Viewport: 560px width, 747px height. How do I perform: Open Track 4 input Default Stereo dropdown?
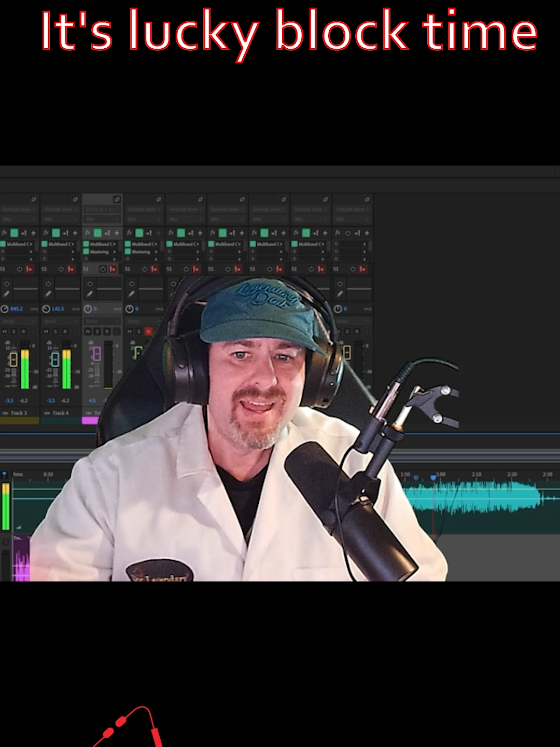(x=60, y=210)
